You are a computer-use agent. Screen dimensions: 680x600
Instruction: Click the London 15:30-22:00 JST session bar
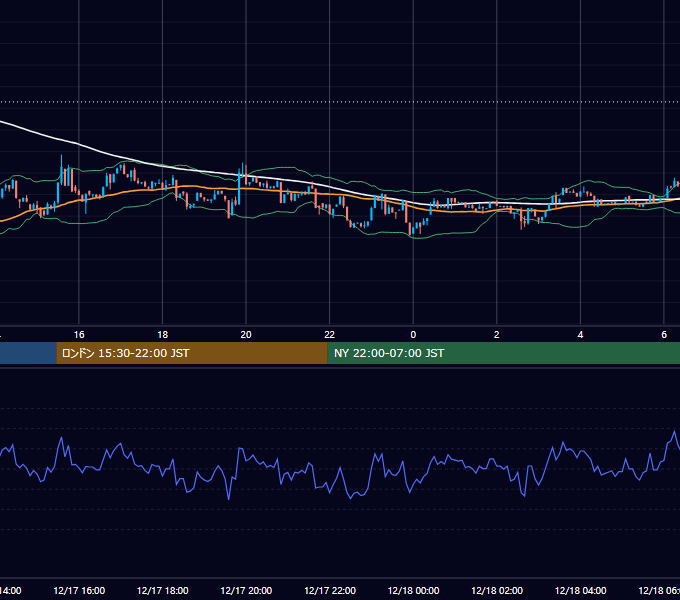point(192,353)
